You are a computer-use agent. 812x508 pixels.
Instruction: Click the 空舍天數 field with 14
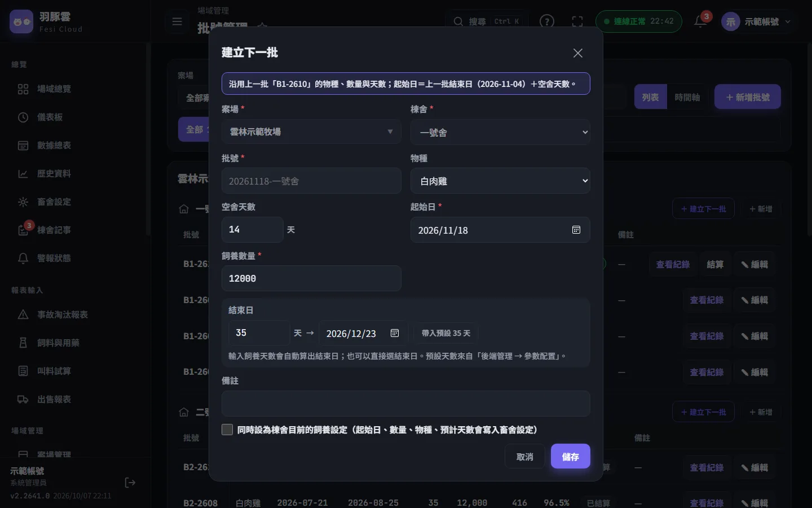coord(252,230)
